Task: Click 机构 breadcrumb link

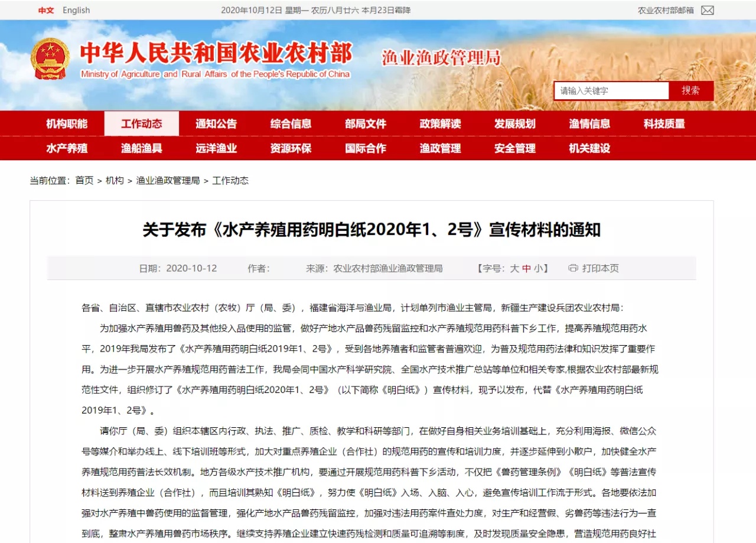Action: point(115,181)
